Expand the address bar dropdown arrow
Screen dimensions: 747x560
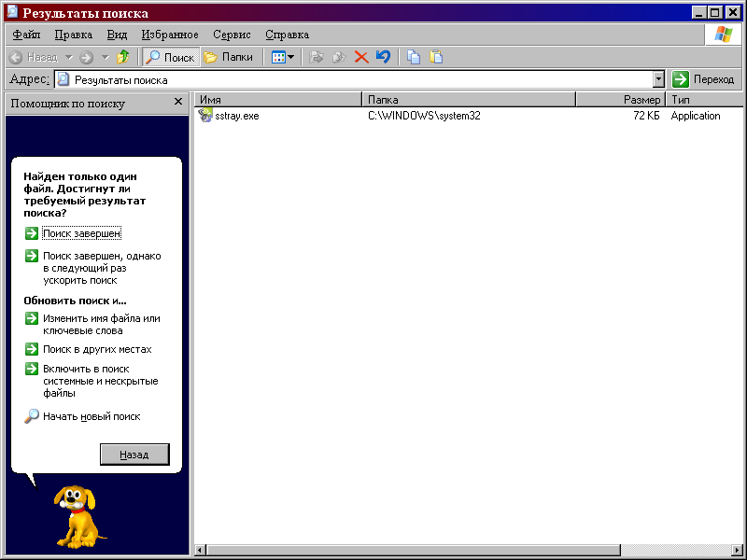[x=658, y=80]
